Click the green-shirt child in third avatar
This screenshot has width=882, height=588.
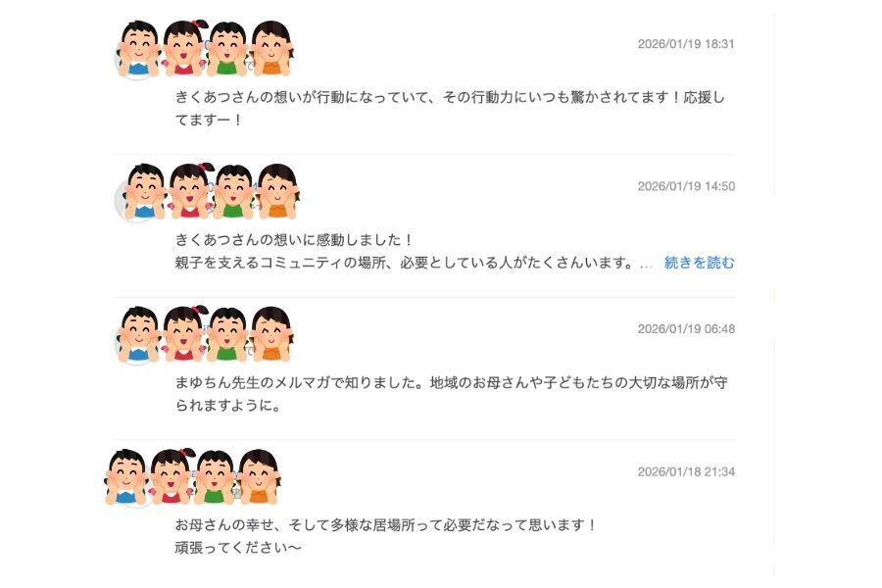[x=226, y=334]
